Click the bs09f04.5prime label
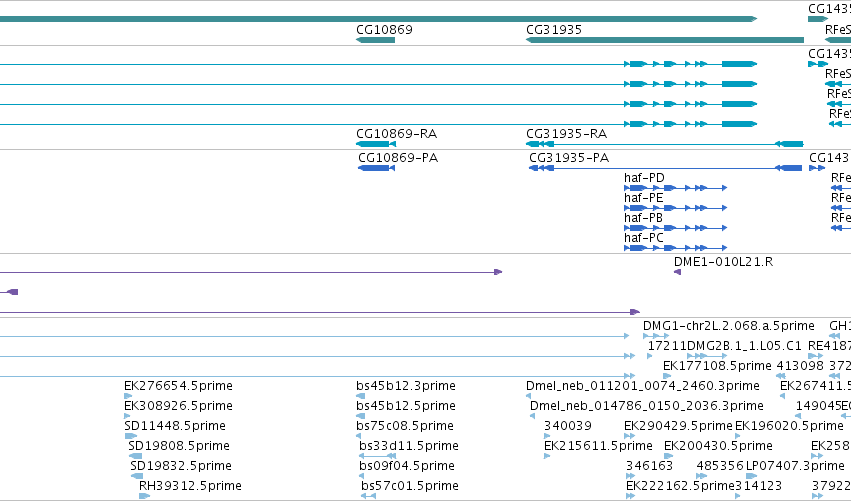Viewport: 851px width, 501px height. point(407,466)
